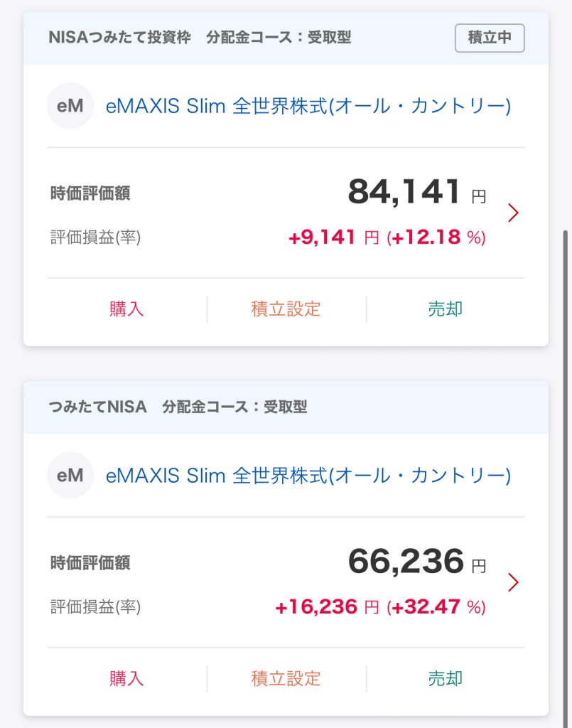
Task: Click the NISAつみたて投資枠 header label
Action: [119, 38]
